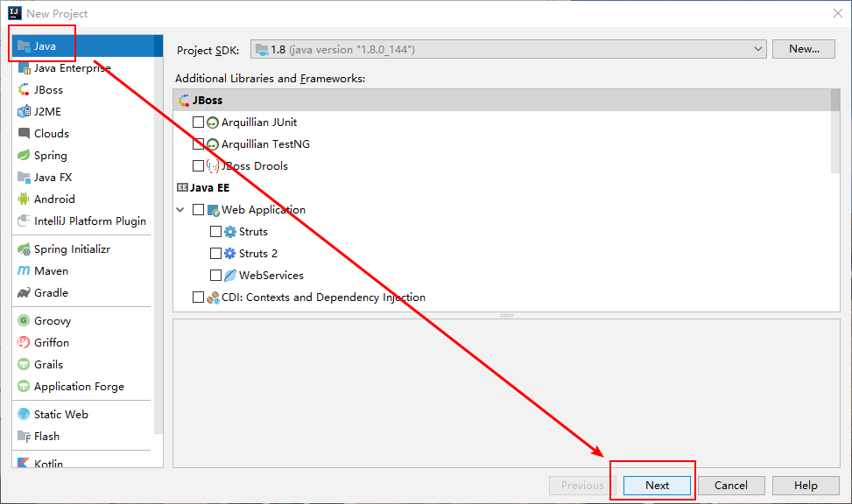Viewport: 852px width, 504px height.
Task: Select the Android robot icon
Action: click(x=24, y=199)
